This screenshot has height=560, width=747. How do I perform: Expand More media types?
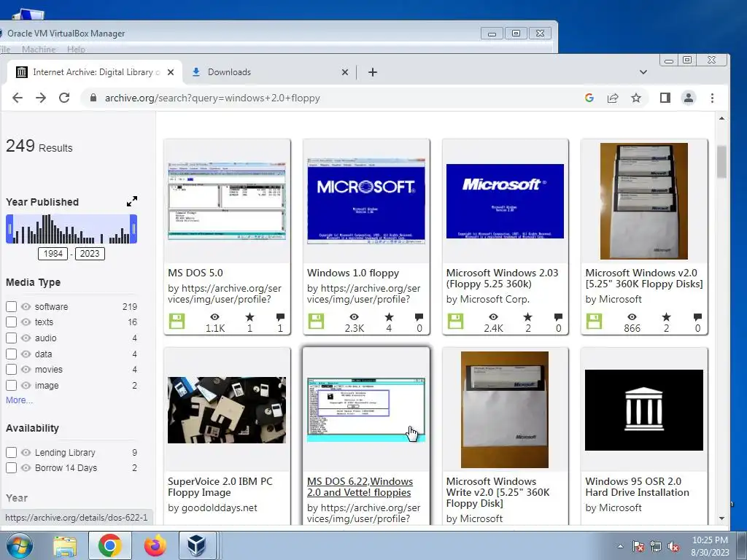19,400
